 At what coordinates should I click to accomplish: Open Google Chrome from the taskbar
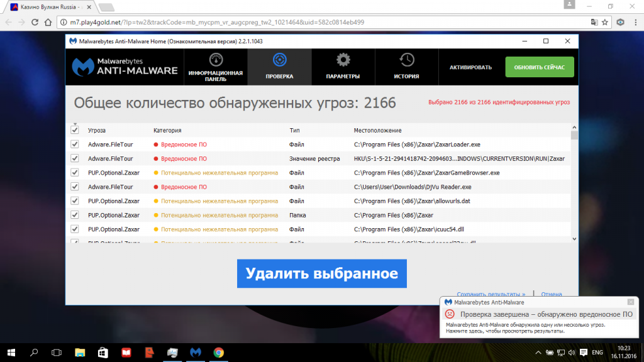click(x=218, y=353)
